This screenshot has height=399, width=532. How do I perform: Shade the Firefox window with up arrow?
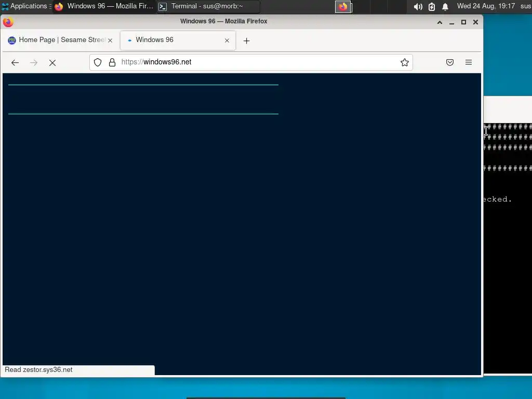point(440,22)
